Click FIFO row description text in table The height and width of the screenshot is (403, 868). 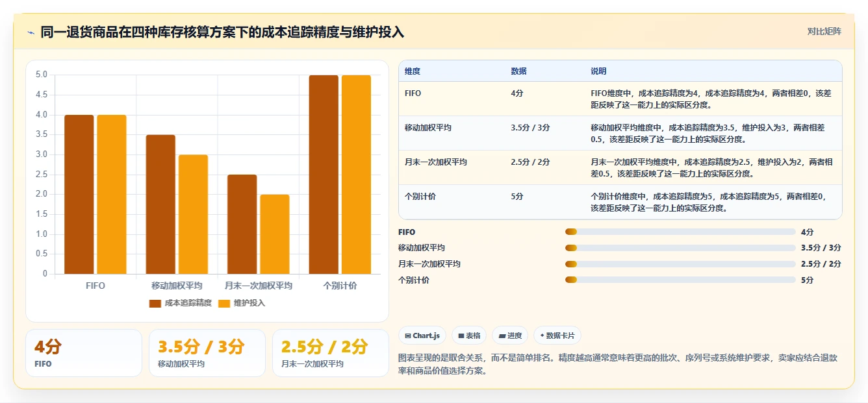(711, 99)
